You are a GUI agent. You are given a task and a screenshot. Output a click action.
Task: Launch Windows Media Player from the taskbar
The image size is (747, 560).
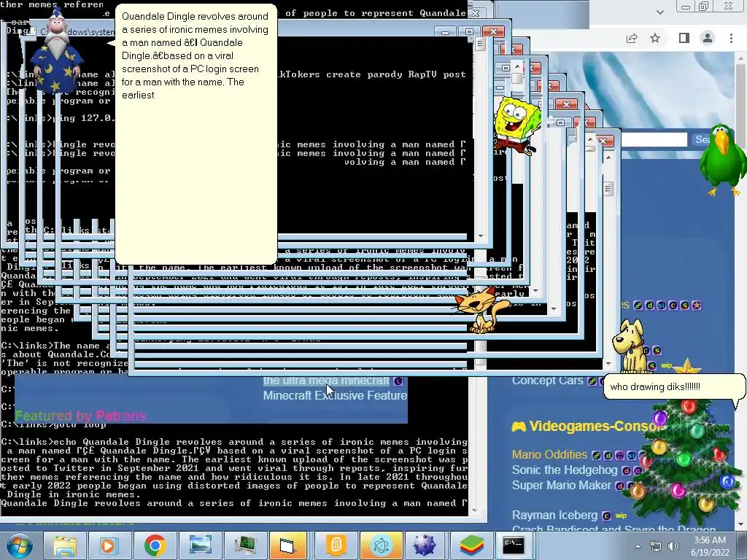tap(109, 545)
